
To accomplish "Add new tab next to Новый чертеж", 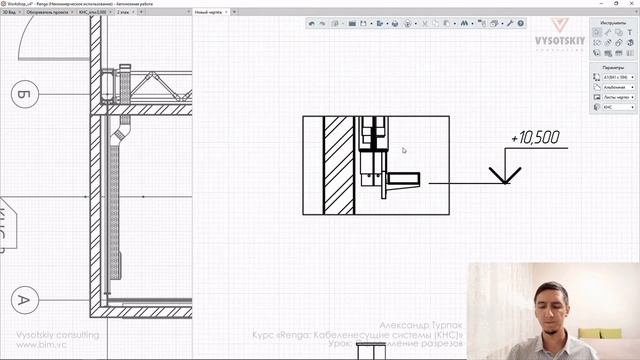I will click(x=234, y=12).
